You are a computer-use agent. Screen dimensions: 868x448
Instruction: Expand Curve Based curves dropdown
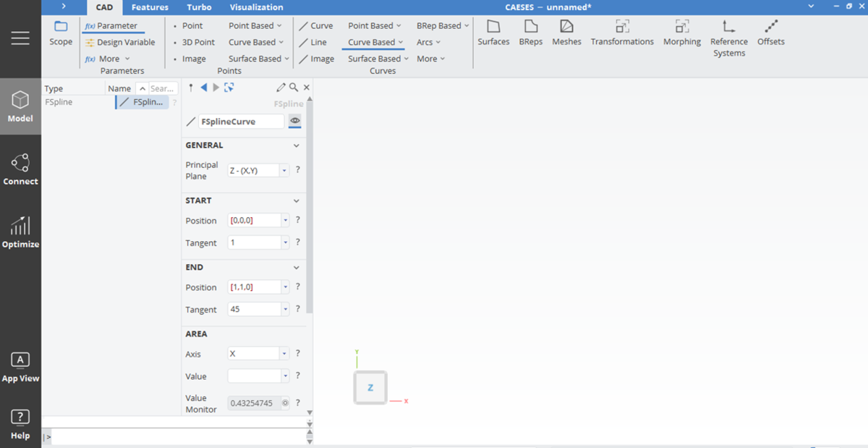point(375,42)
